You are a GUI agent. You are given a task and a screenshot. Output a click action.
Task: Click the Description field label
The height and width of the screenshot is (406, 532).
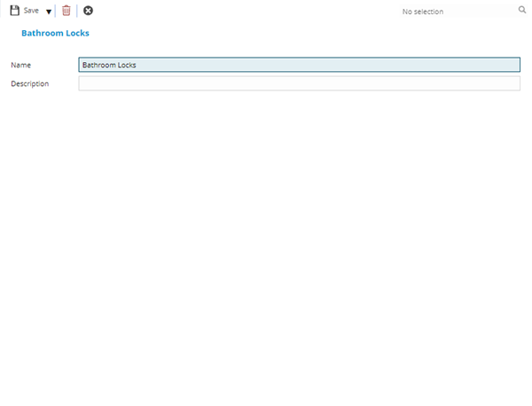(29, 83)
